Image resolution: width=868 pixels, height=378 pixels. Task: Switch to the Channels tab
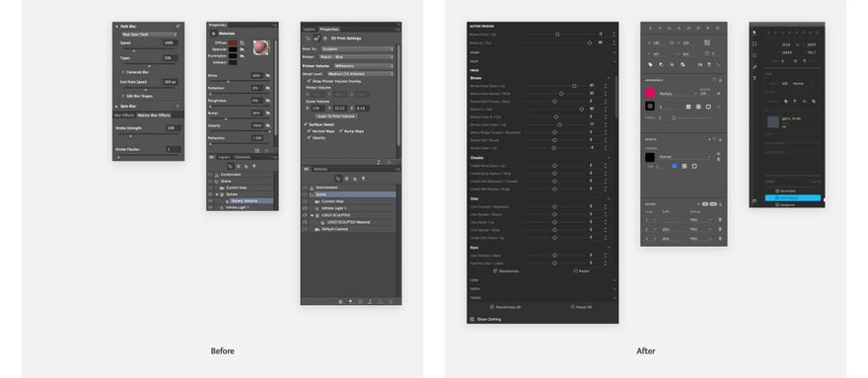pos(242,157)
